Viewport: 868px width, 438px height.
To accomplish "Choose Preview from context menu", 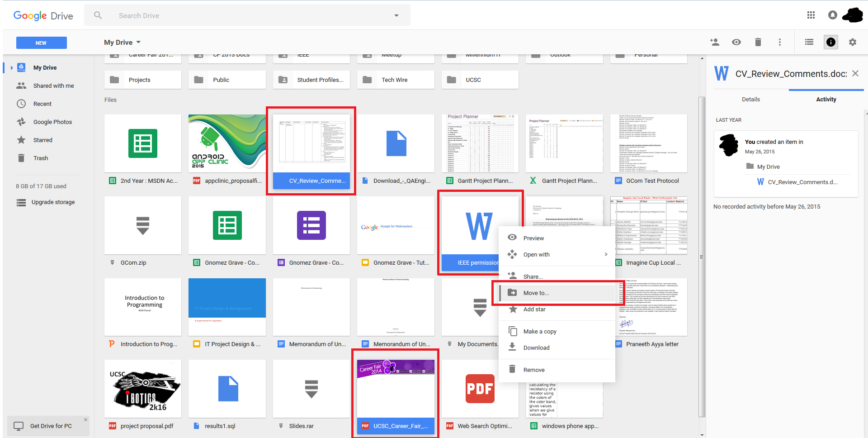I will pyautogui.click(x=557, y=238).
